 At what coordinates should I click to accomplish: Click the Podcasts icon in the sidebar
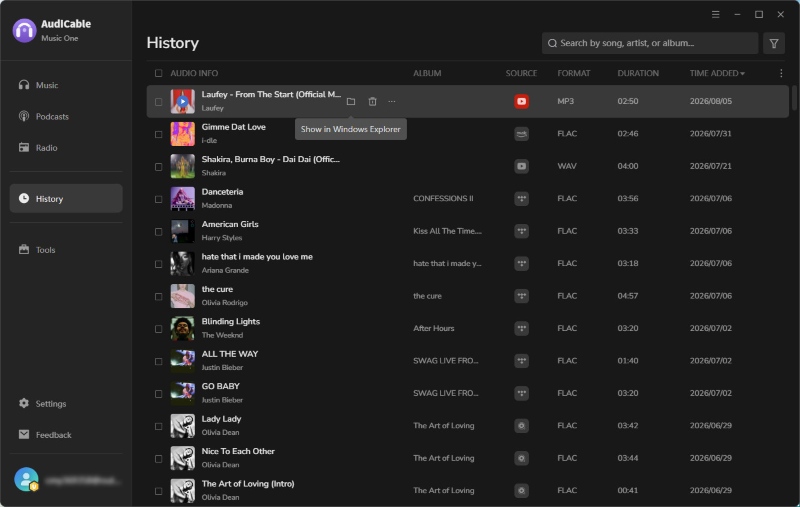(24, 116)
